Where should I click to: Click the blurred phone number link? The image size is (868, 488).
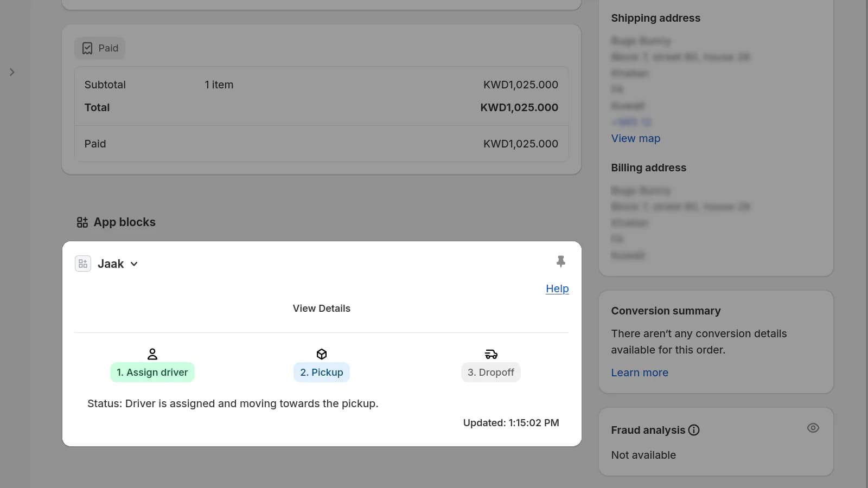(631, 122)
